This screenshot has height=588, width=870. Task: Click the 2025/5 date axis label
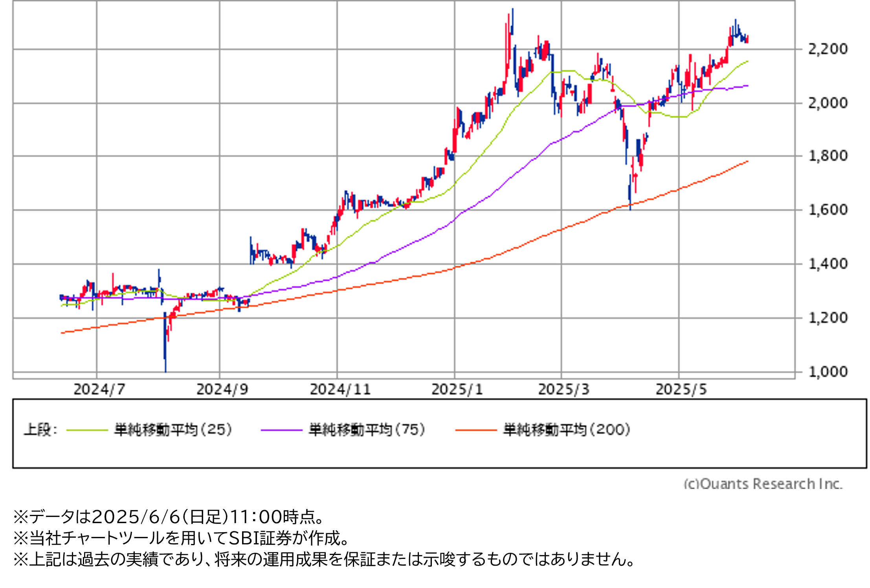tap(681, 390)
